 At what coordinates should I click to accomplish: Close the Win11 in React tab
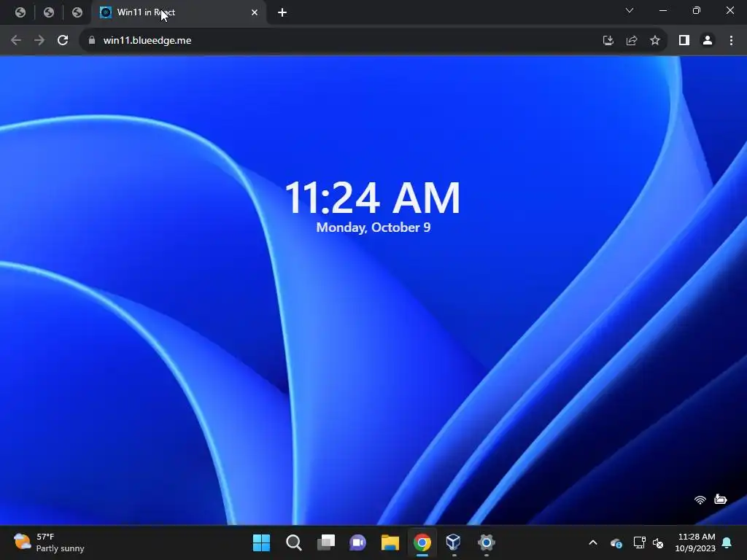tap(255, 12)
